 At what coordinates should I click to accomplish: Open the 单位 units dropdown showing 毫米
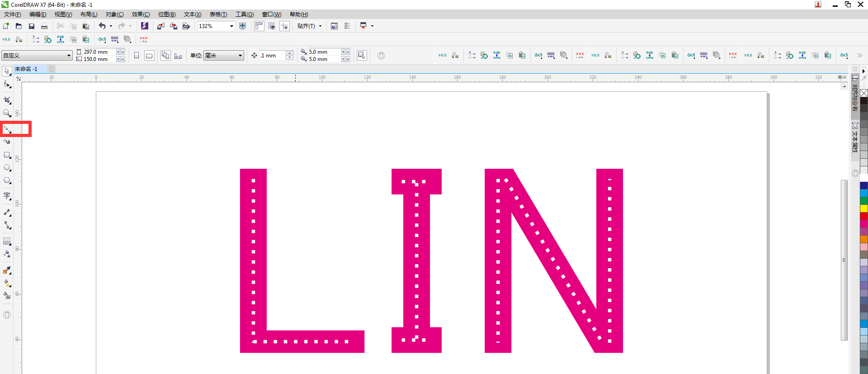pyautogui.click(x=240, y=56)
